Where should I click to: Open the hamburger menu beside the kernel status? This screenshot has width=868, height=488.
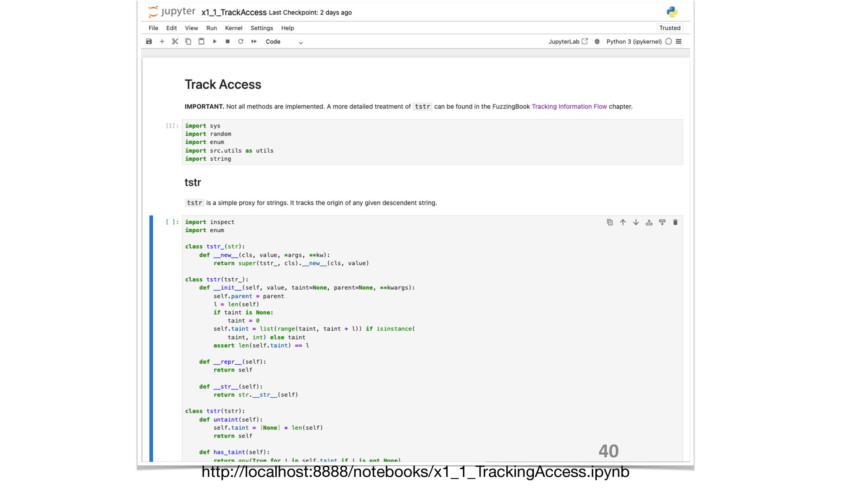tap(679, 42)
